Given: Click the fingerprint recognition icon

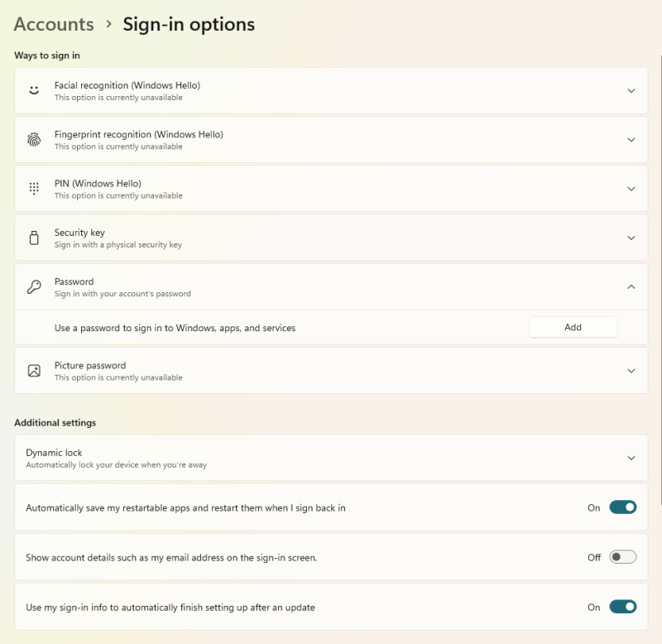Looking at the screenshot, I should pyautogui.click(x=34, y=140).
